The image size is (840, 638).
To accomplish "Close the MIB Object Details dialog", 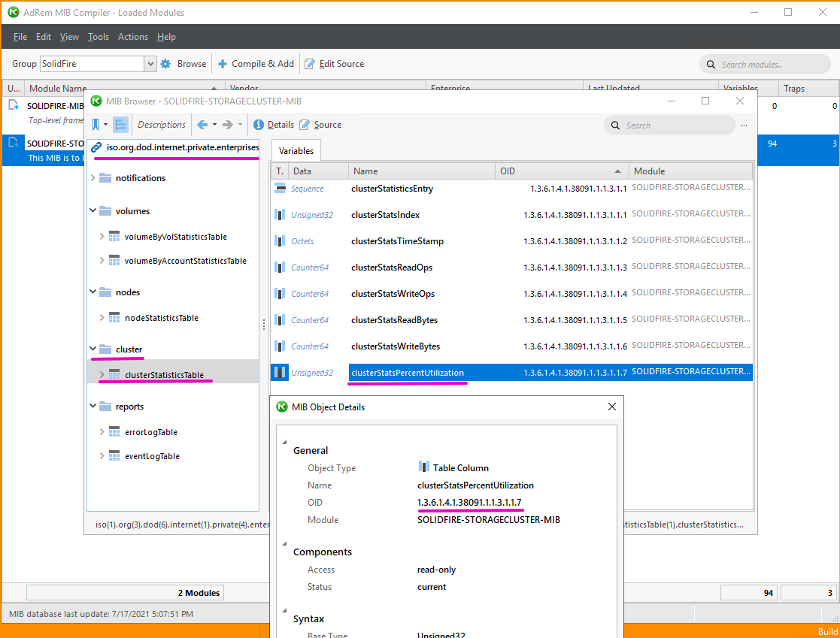I will click(612, 407).
